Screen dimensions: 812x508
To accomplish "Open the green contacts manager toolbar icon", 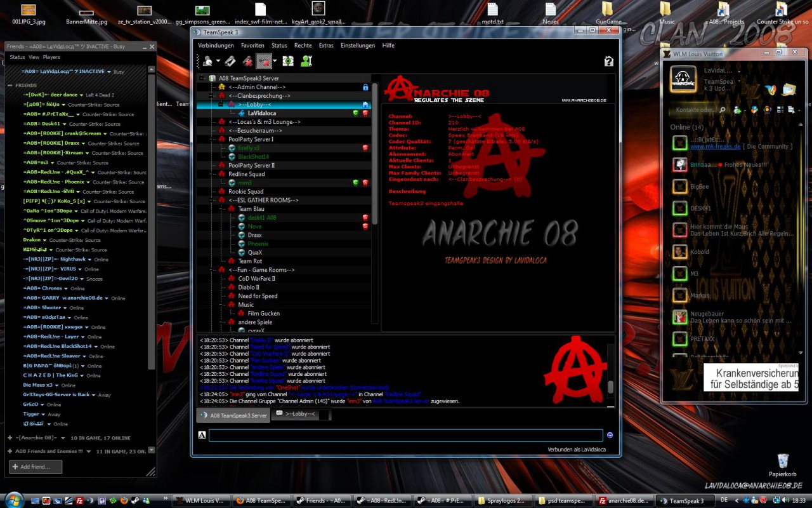I will tap(306, 61).
